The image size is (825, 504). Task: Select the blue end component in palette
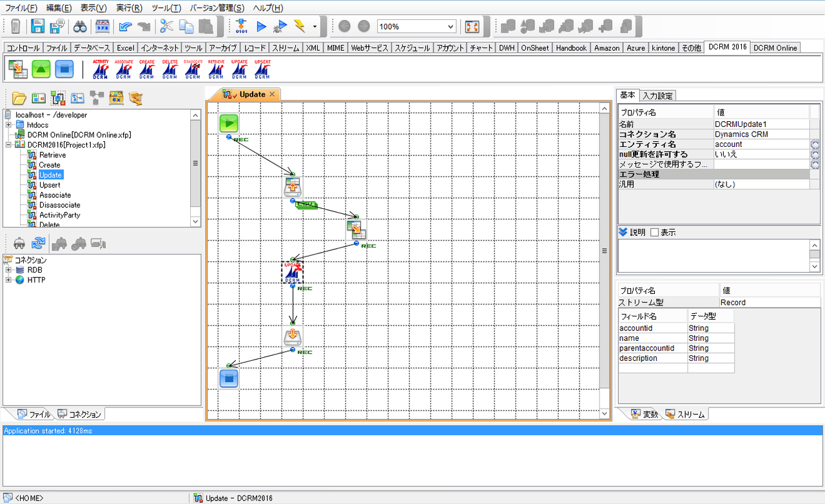pos(64,68)
